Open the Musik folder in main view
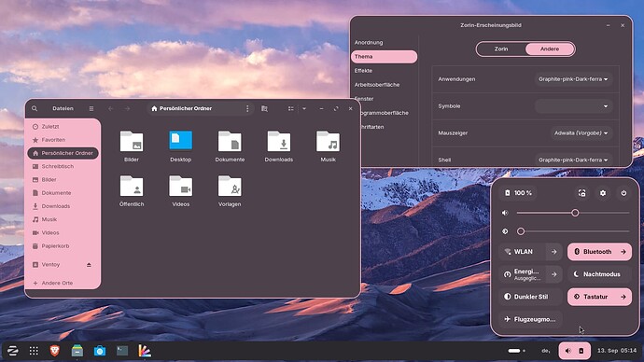This screenshot has width=644, height=362. pos(328,142)
